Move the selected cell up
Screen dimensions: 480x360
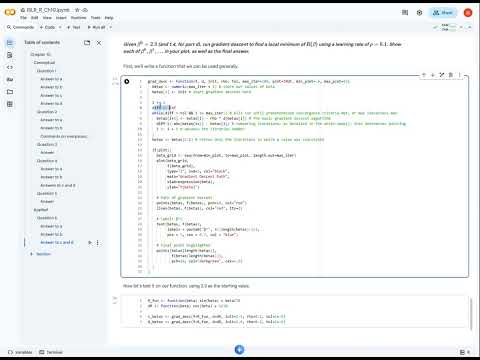click(424, 75)
